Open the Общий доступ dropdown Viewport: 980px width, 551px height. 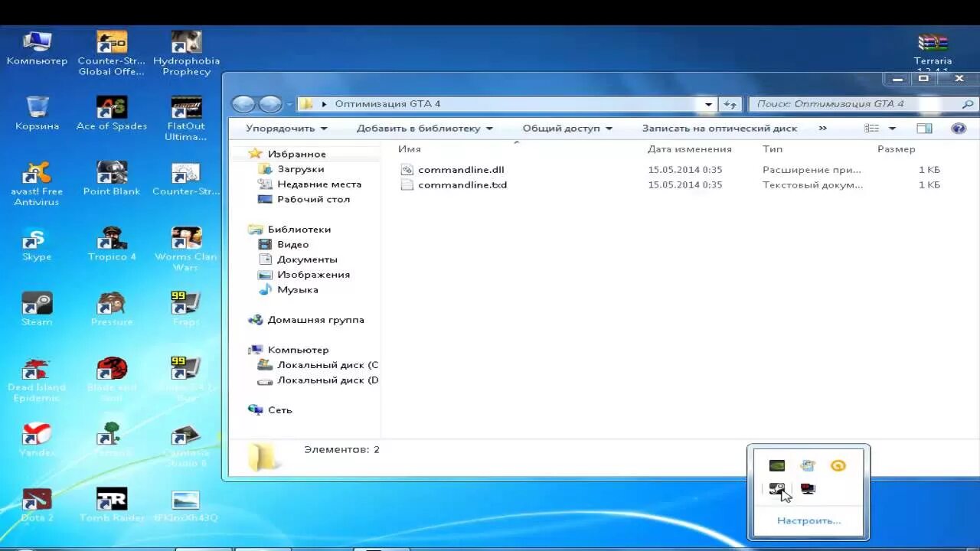[567, 129]
